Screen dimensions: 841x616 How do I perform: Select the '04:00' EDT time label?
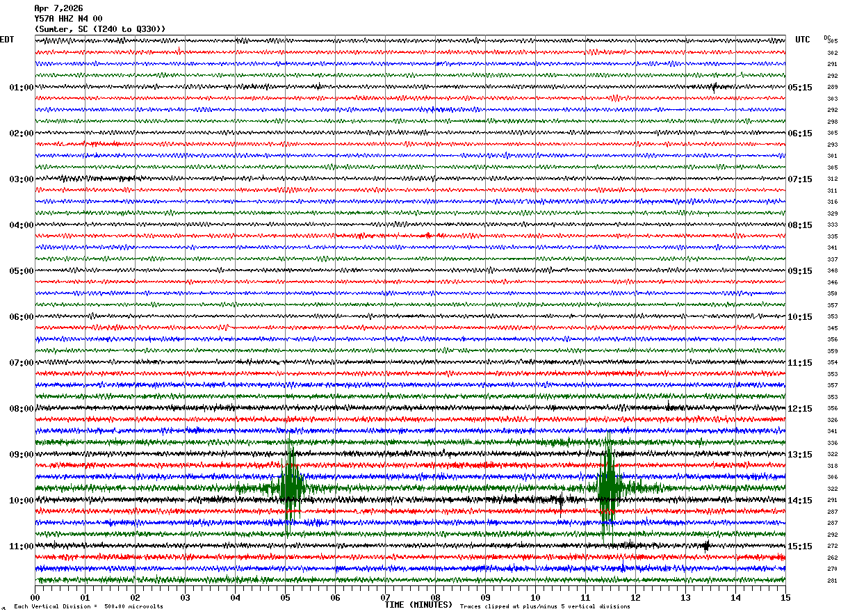click(x=22, y=225)
